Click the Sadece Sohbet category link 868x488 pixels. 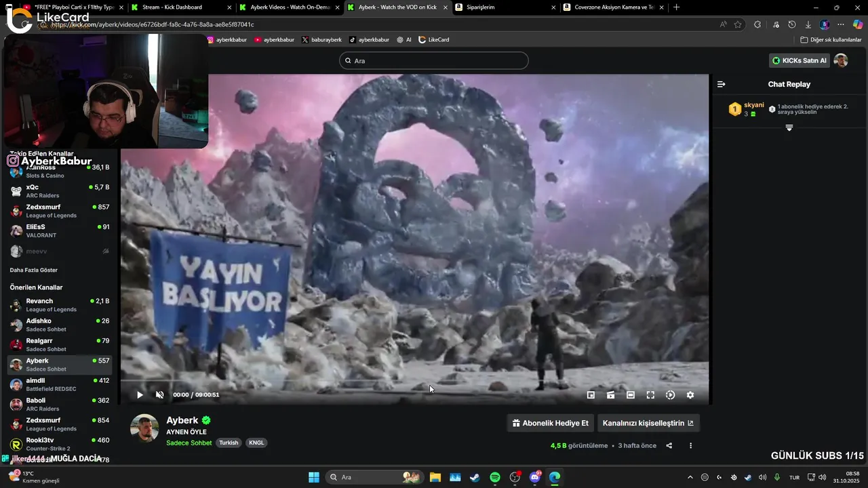189,443
